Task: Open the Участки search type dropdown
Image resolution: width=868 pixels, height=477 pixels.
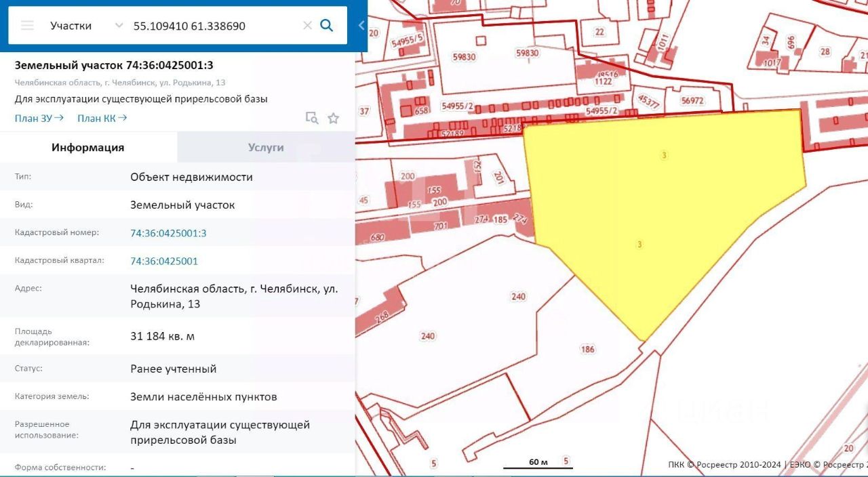Action: tap(86, 26)
